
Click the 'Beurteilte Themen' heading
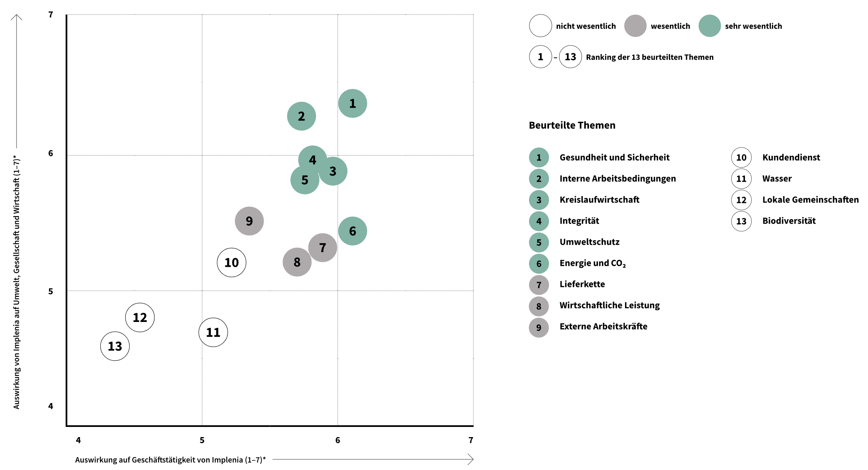coord(572,125)
